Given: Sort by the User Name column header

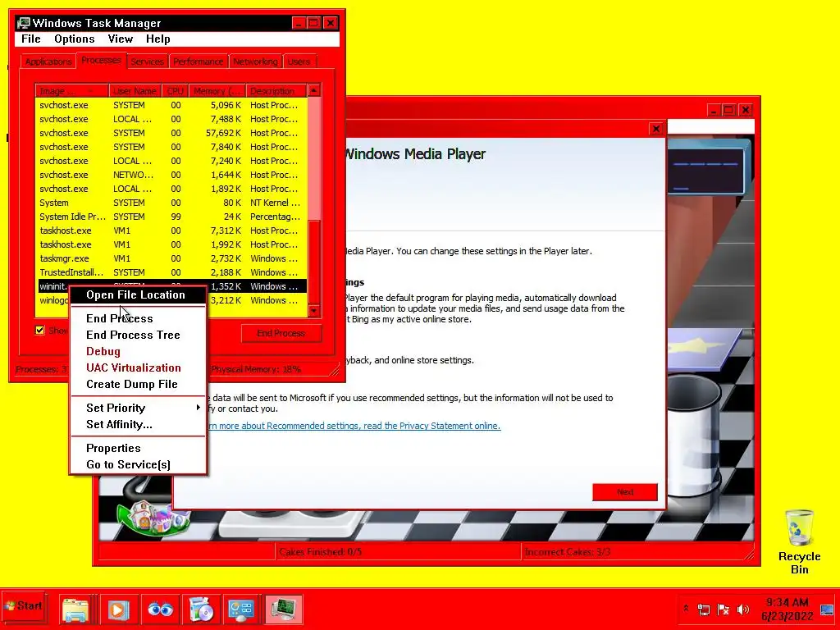Looking at the screenshot, I should coord(135,91).
